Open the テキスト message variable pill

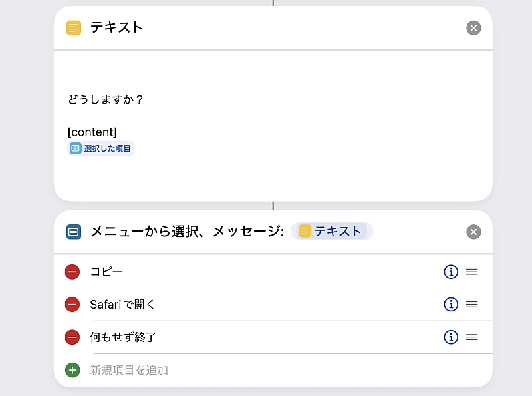click(x=332, y=232)
